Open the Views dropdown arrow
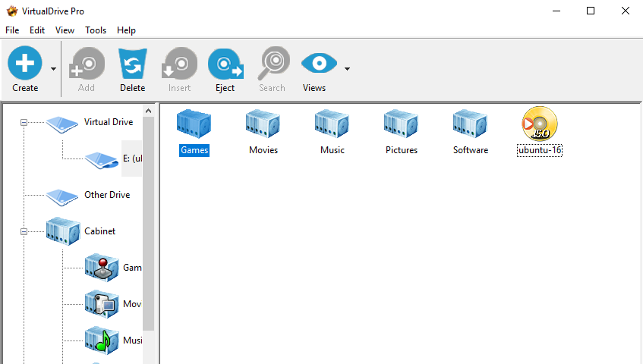Screen dimensions: 643x364 click(347, 69)
